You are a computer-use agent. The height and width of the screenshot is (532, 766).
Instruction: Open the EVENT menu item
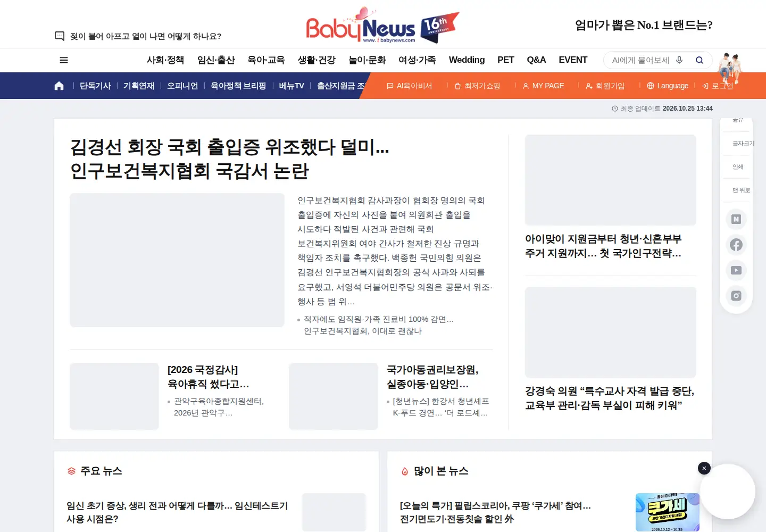pyautogui.click(x=573, y=60)
